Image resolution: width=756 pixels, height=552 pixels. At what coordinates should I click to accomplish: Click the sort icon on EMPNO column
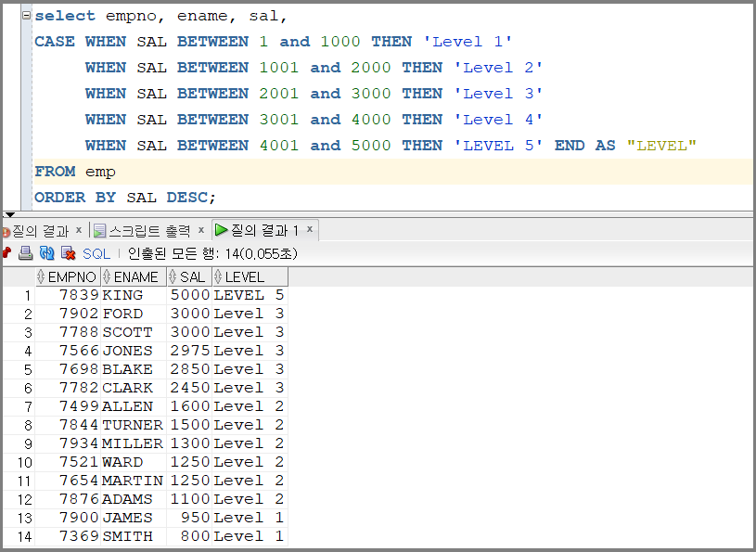[42, 276]
